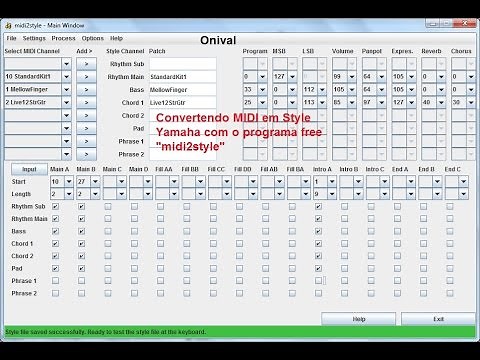Add Live12StrGtr channel with its > button

tap(86, 102)
